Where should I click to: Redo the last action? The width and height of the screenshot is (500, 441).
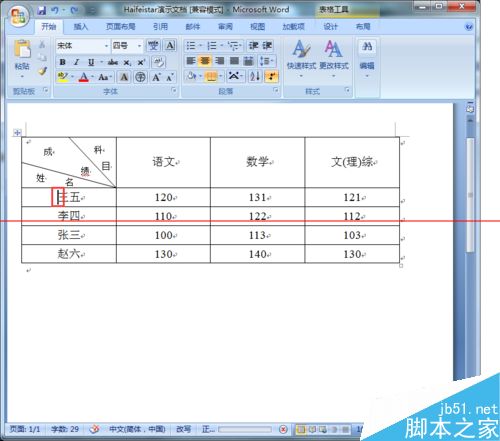(74, 10)
